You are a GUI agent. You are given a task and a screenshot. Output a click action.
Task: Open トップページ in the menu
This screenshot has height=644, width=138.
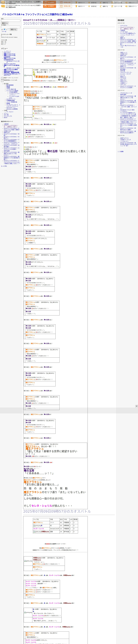(7, 51)
